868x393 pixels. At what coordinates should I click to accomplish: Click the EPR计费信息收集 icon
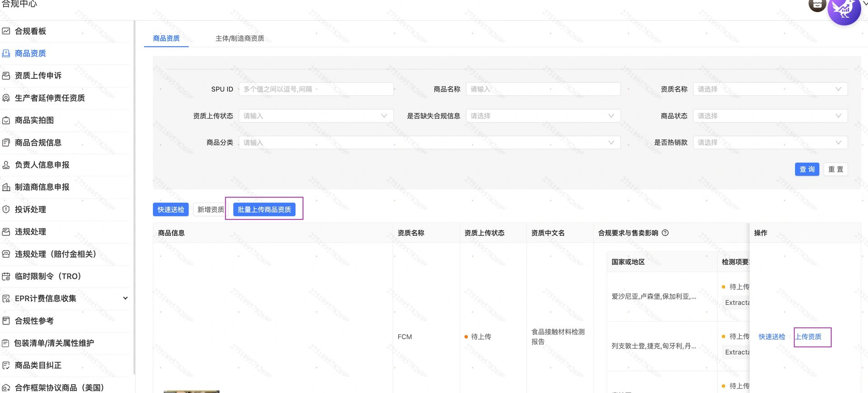pyautogui.click(x=6, y=298)
